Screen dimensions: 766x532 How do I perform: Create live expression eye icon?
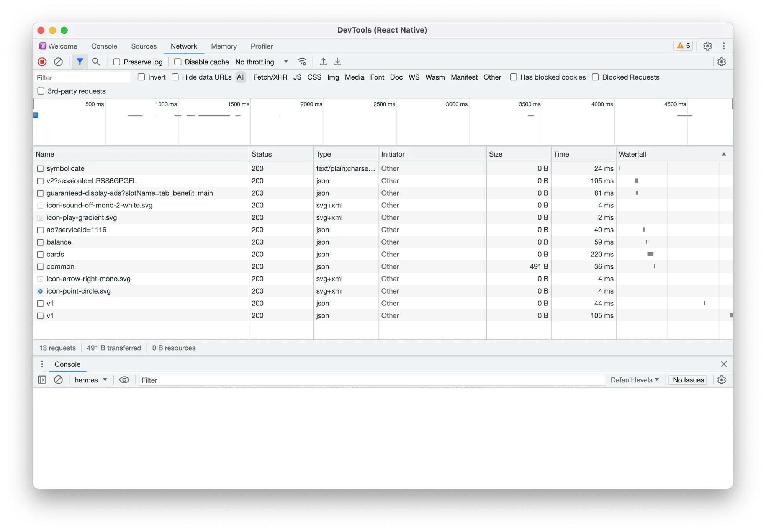tap(124, 380)
